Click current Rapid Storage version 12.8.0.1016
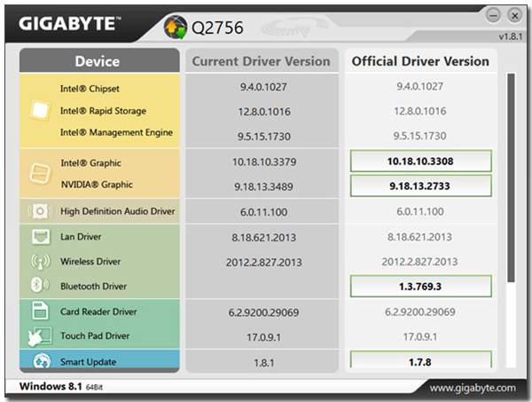 tap(264, 112)
